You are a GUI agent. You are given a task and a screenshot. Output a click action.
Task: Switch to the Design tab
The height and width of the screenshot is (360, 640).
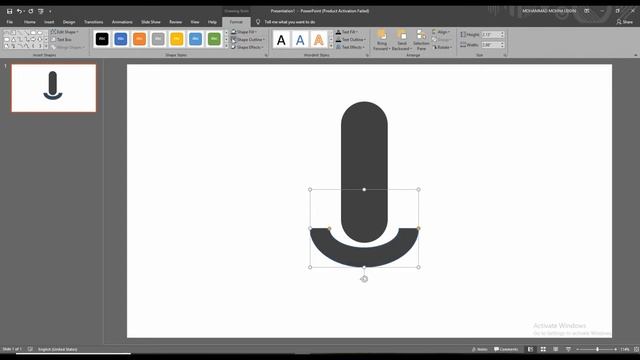(x=69, y=22)
